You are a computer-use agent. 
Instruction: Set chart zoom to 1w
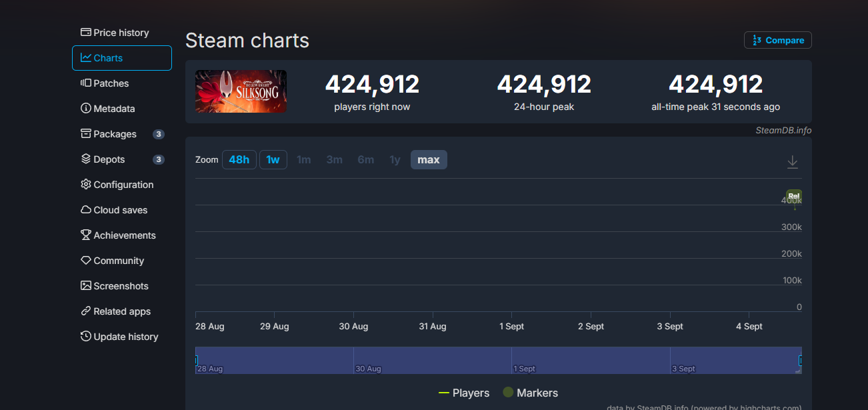[273, 160]
